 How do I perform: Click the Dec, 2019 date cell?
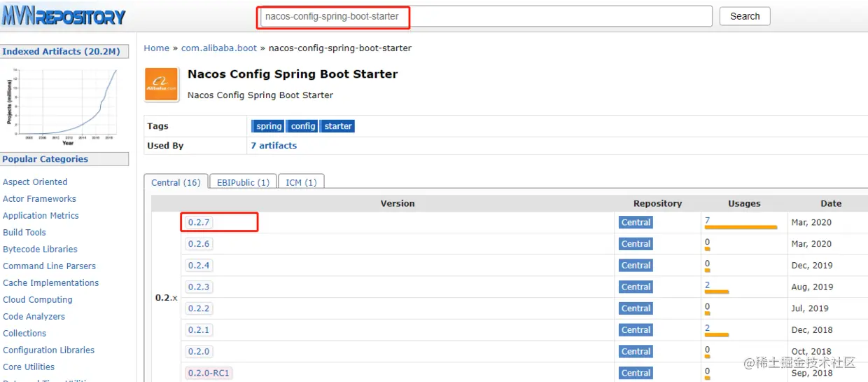pos(812,266)
